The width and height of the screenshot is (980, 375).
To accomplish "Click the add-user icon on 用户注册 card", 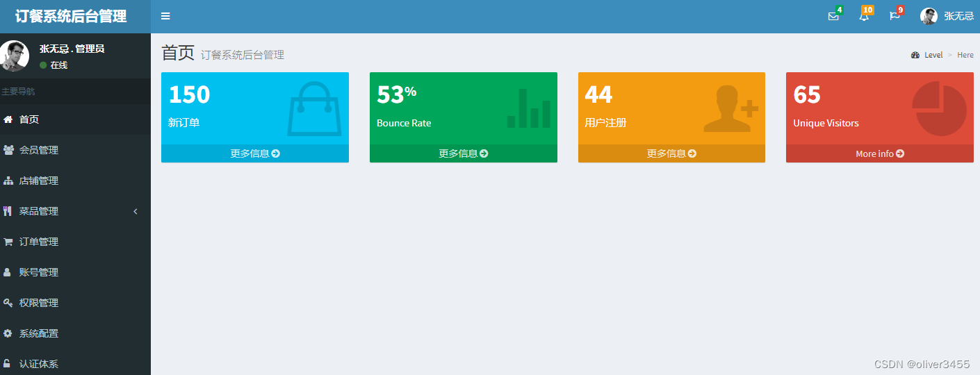I will tap(730, 108).
